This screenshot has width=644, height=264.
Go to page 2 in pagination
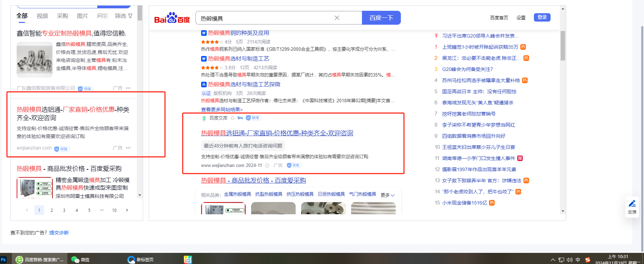[52, 210]
